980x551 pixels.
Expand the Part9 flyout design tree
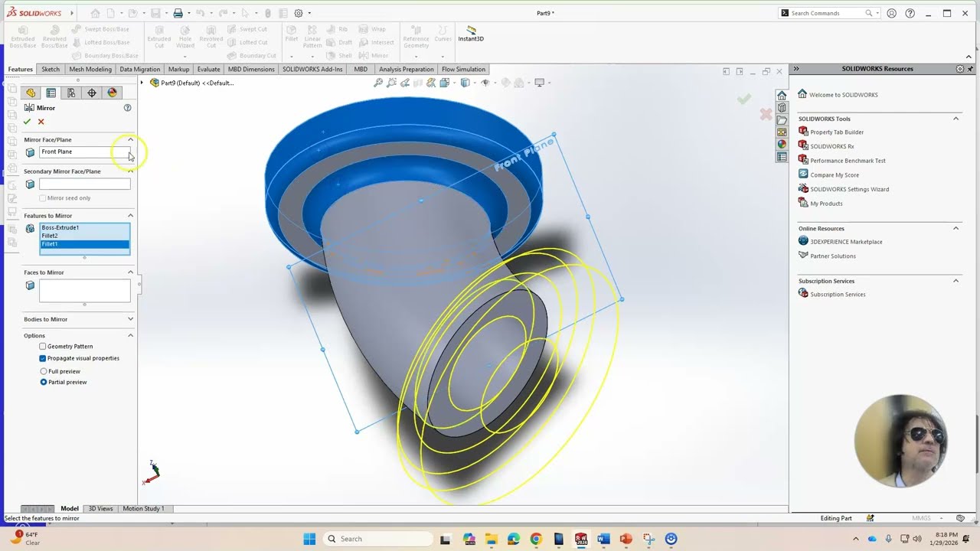click(x=142, y=83)
